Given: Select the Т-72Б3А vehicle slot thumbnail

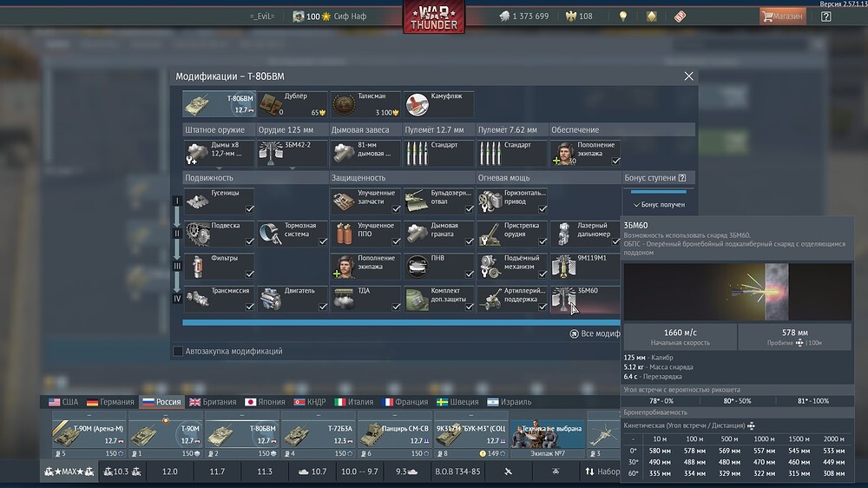Looking at the screenshot, I should 318,436.
